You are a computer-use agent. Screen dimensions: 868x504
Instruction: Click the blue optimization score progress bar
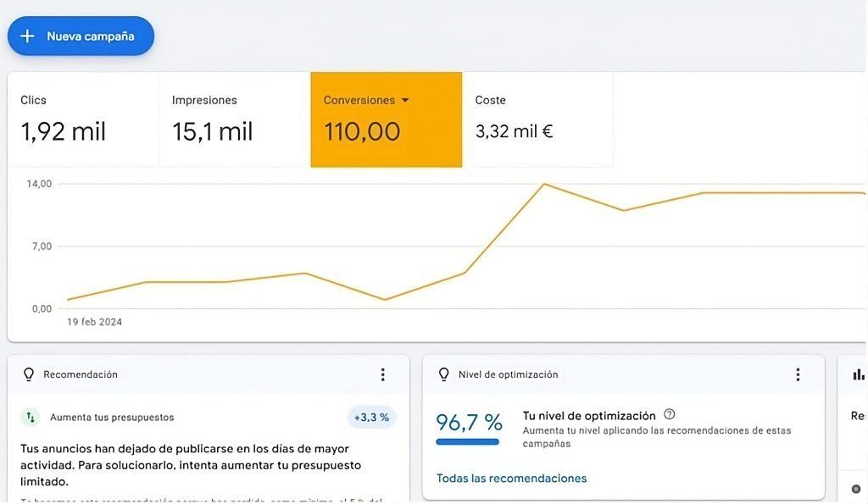point(467,441)
